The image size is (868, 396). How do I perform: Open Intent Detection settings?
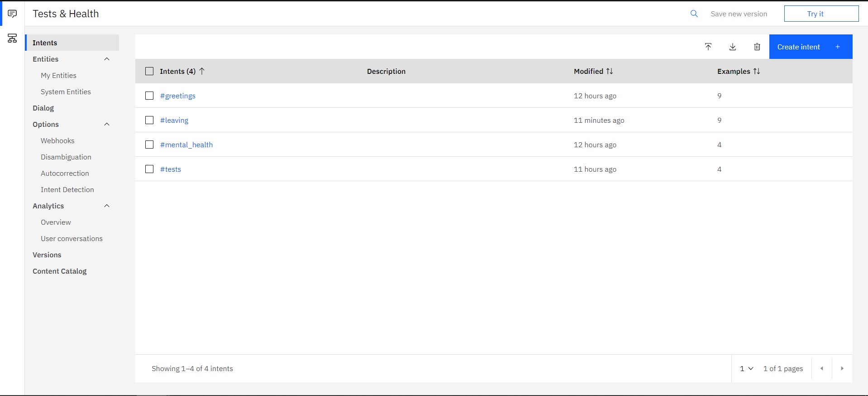(x=67, y=189)
